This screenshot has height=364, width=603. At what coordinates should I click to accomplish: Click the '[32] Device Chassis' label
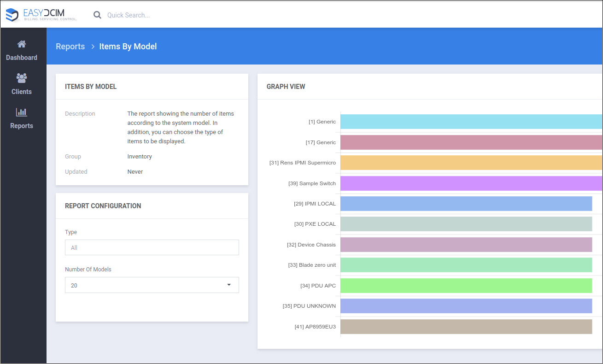coord(311,245)
